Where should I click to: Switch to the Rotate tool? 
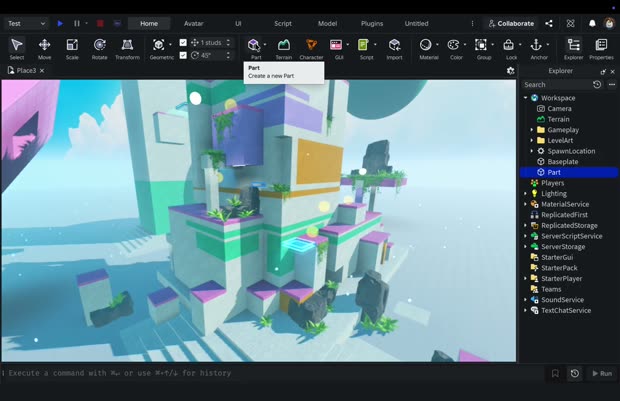100,48
